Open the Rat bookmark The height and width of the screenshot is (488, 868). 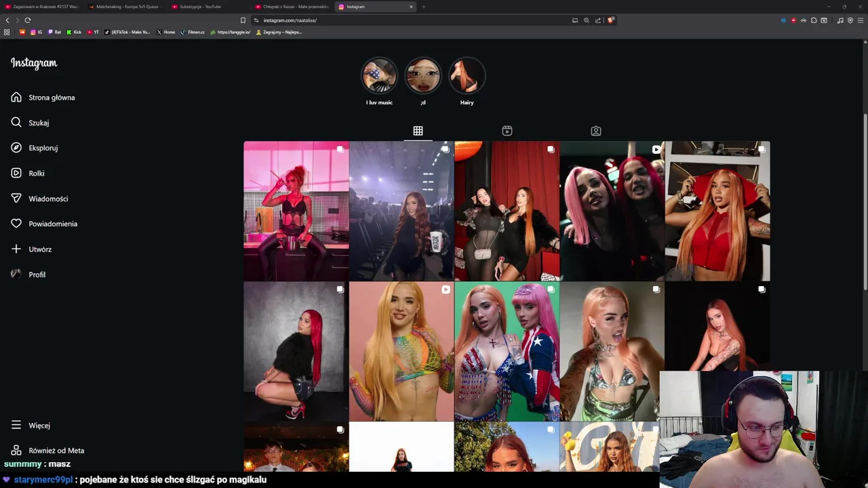pyautogui.click(x=54, y=32)
